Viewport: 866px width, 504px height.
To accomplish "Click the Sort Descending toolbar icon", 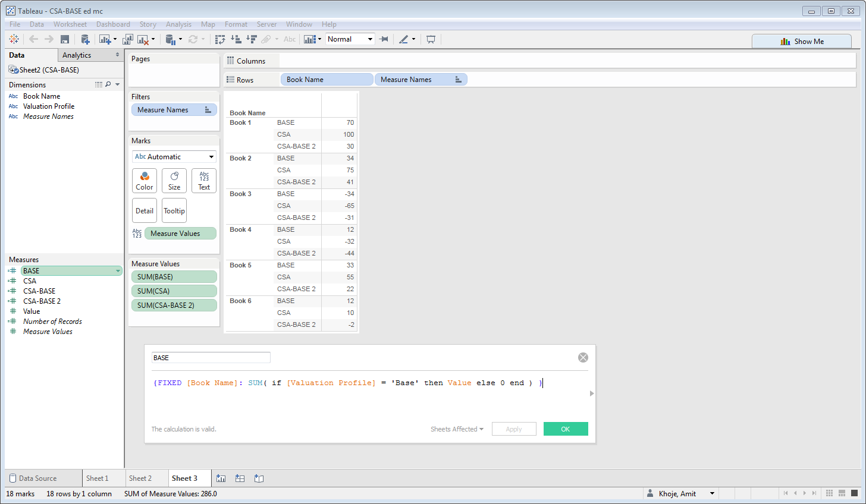I will point(251,39).
